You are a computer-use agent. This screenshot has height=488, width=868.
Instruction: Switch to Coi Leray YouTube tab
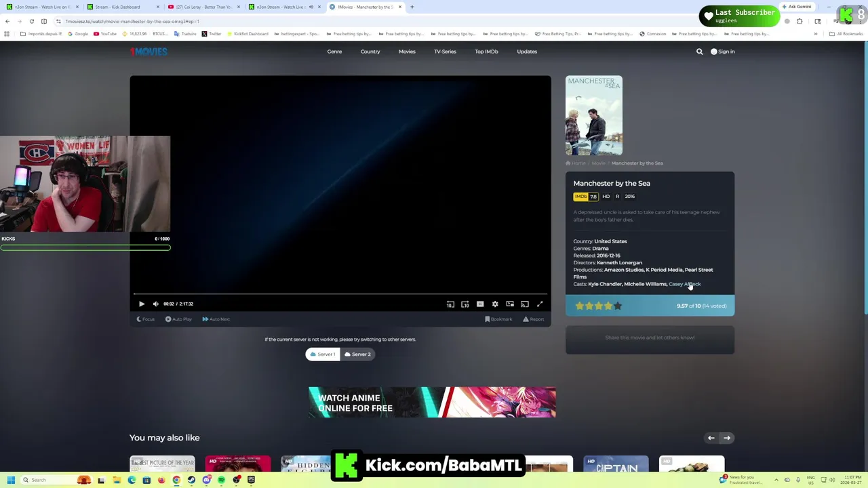(x=203, y=7)
